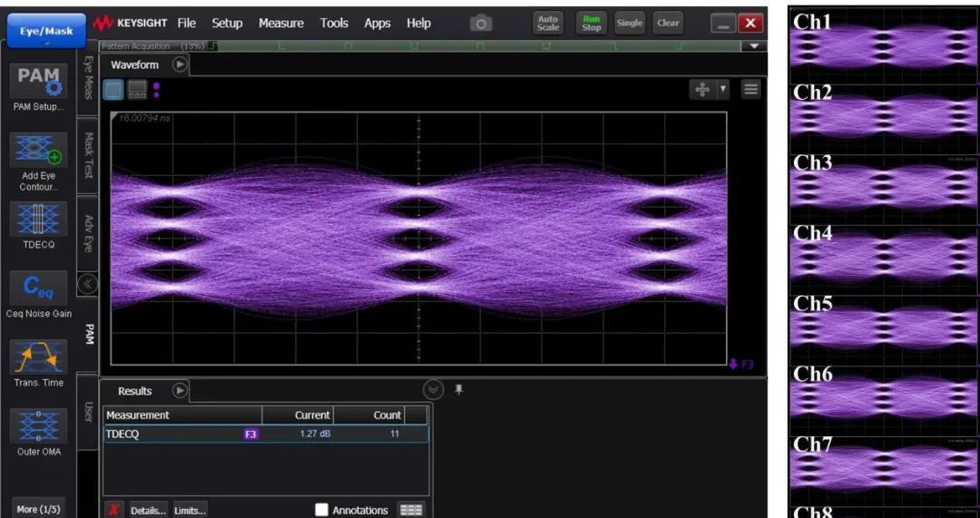
Task: Open measurement Limits
Action: pos(190,511)
